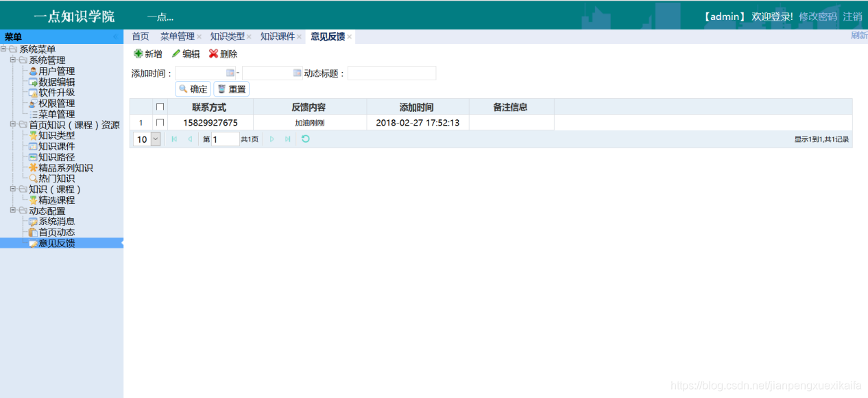Go to the previous page arrow
868x398 pixels.
[190, 139]
